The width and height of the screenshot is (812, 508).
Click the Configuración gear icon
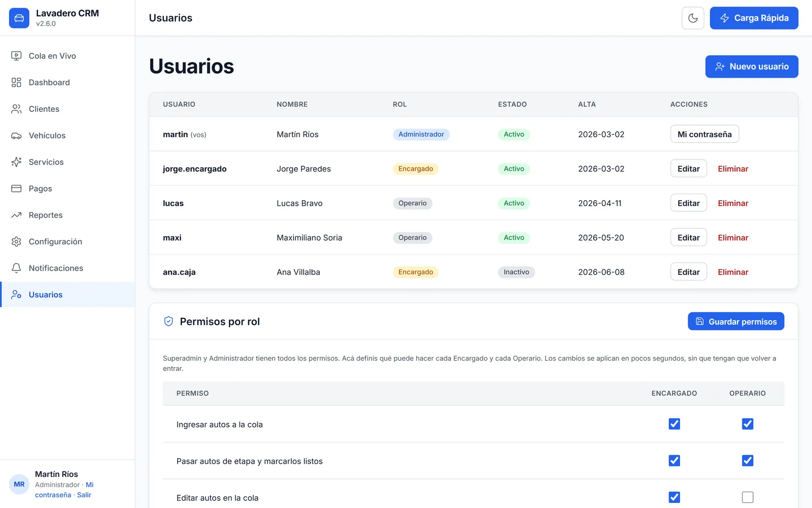[16, 242]
